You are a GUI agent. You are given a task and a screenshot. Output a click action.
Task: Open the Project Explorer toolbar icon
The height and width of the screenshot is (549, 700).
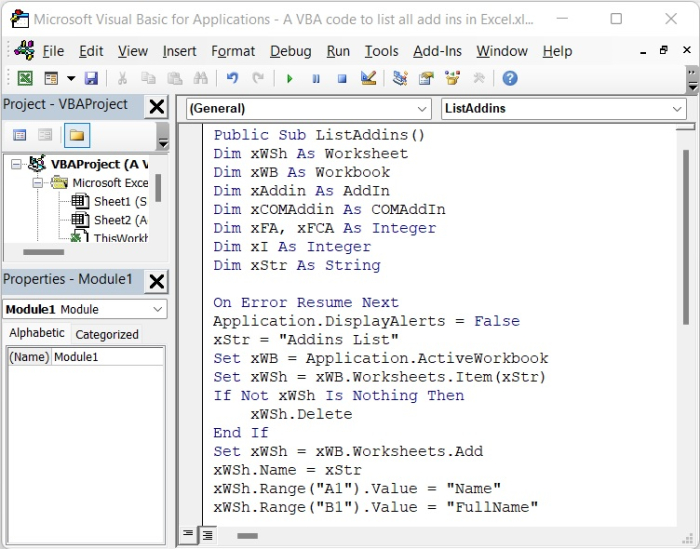tap(400, 79)
